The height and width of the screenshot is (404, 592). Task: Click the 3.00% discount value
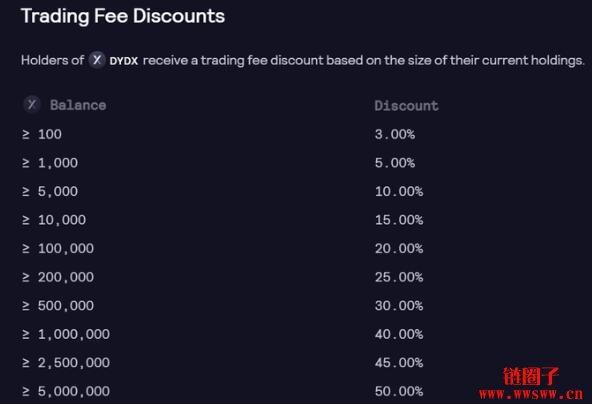tap(395, 134)
